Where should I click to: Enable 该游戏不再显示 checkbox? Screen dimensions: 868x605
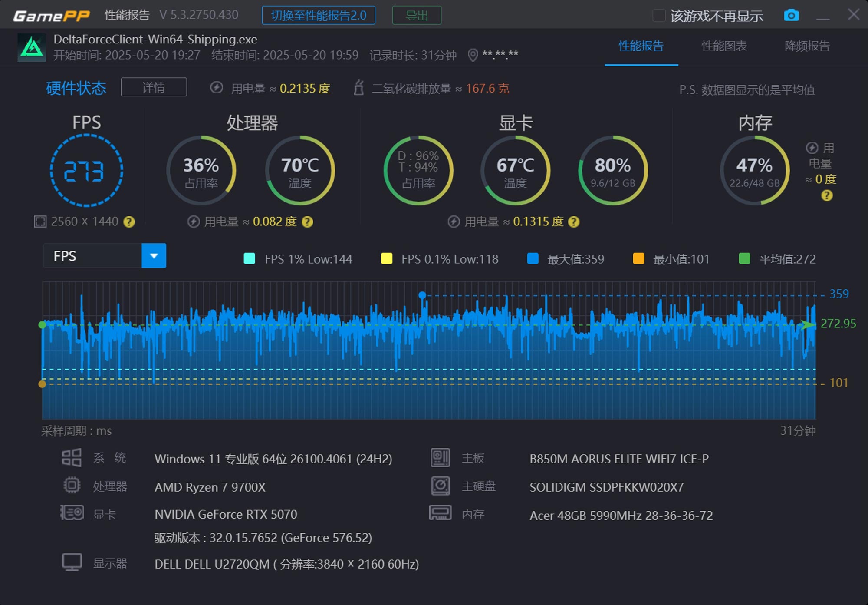click(659, 16)
